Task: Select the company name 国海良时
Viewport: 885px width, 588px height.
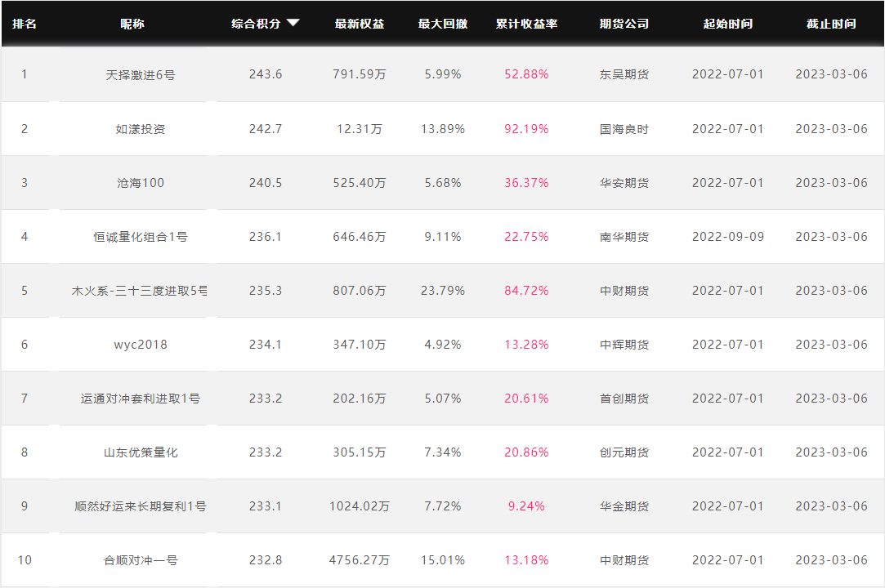Action: point(624,129)
